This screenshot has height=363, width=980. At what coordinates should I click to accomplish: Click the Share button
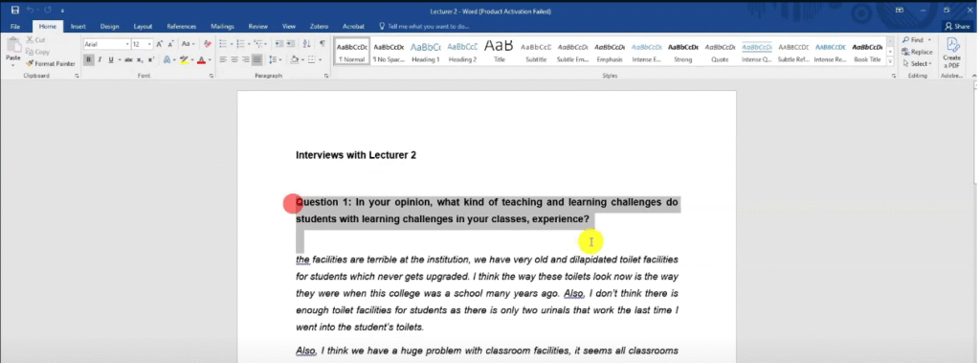[957, 27]
